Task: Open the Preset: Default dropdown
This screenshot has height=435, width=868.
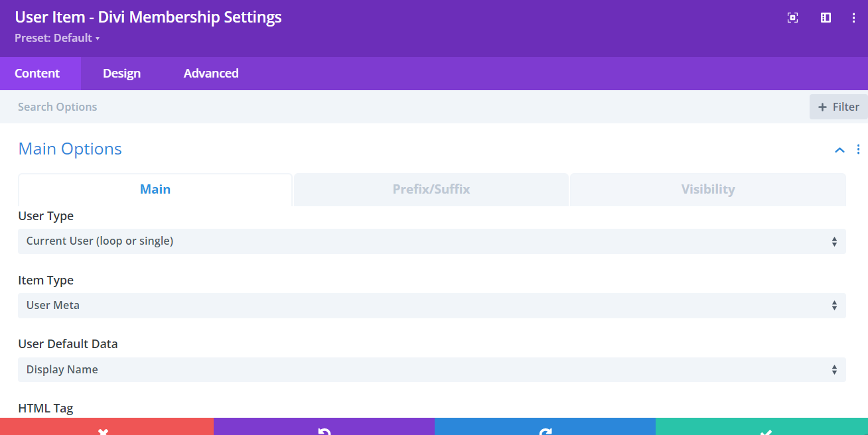Action: [57, 38]
